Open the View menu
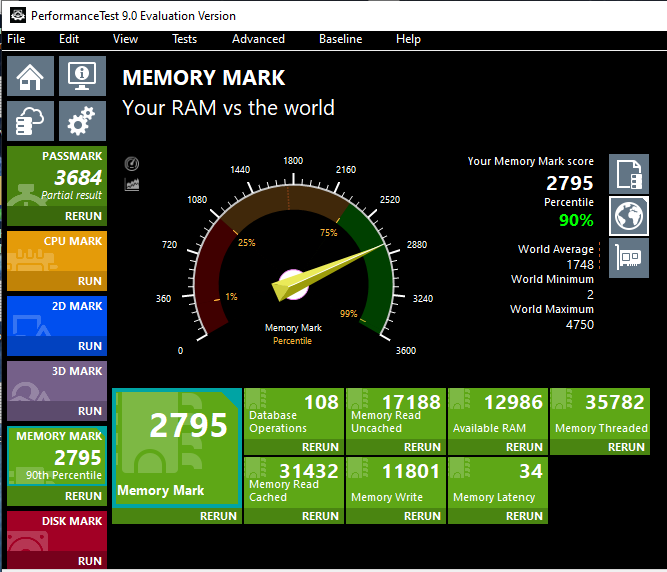 [125, 39]
